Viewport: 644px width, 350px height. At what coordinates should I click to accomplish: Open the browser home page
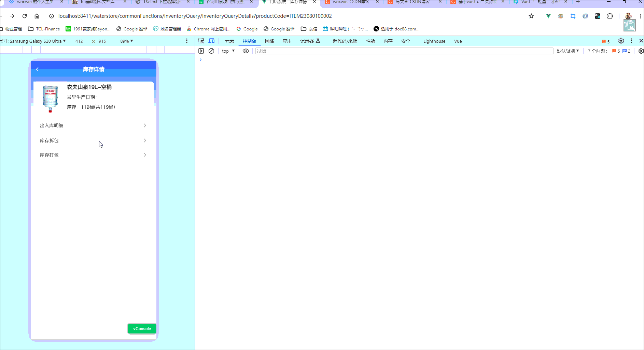coord(37,16)
